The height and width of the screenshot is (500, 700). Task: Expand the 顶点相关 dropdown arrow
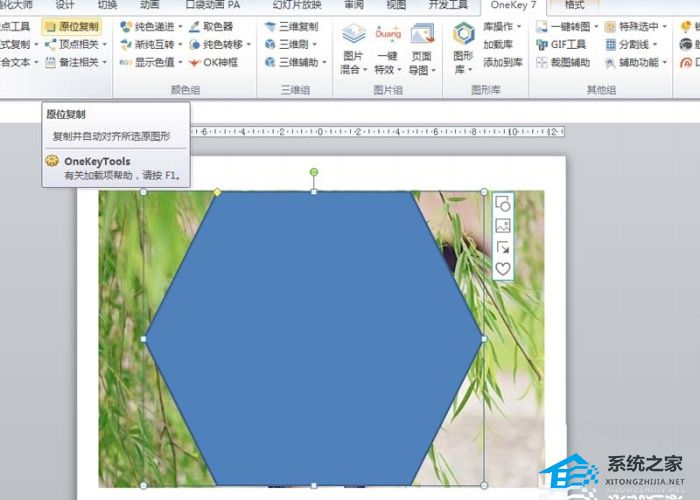105,44
